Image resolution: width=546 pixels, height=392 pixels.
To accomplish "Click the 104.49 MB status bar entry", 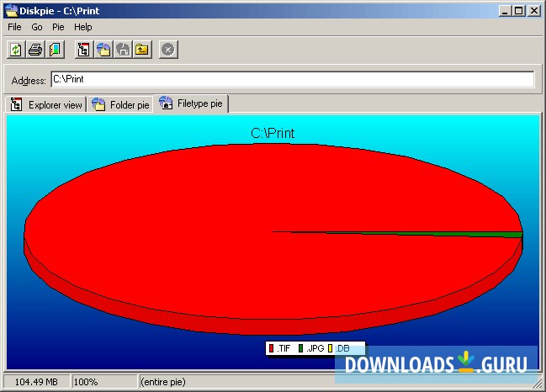I will [x=36, y=382].
